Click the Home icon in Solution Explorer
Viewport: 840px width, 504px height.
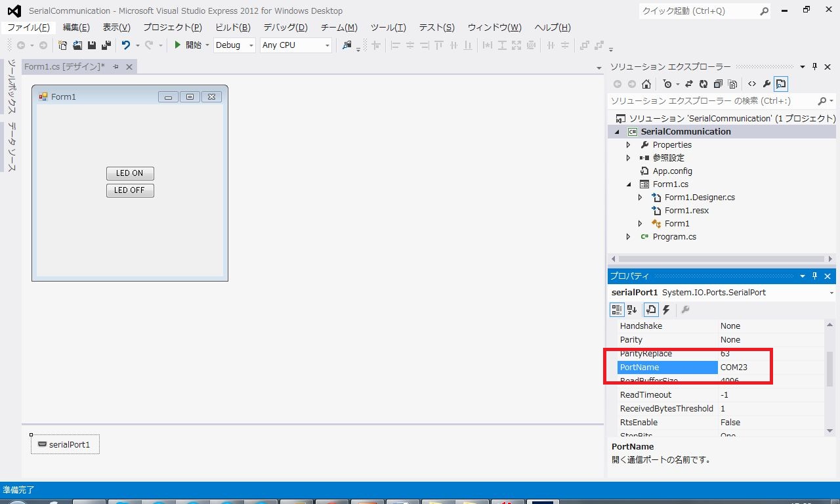pyautogui.click(x=646, y=84)
